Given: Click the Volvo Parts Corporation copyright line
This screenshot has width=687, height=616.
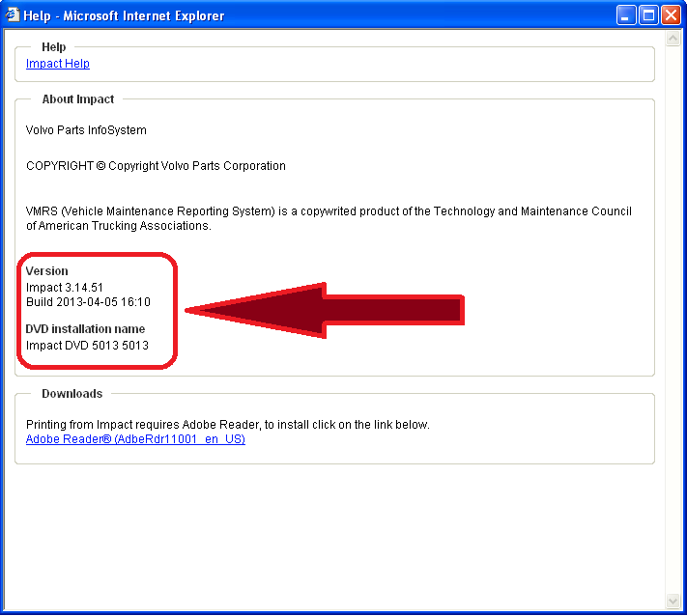Looking at the screenshot, I should click(156, 166).
